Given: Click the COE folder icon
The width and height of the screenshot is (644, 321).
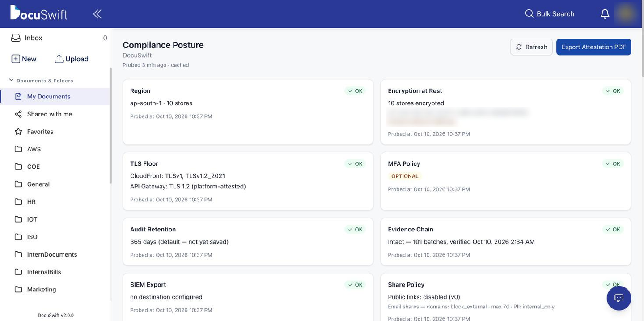Looking at the screenshot, I should (18, 167).
